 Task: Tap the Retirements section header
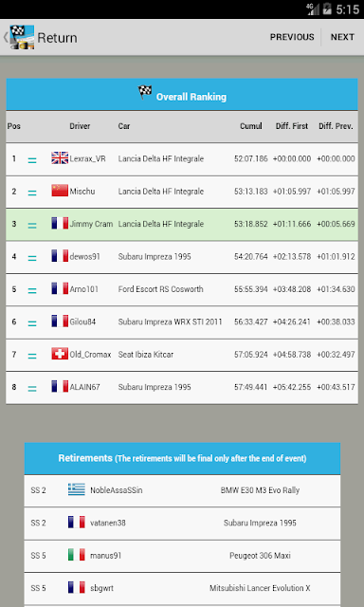click(x=182, y=458)
